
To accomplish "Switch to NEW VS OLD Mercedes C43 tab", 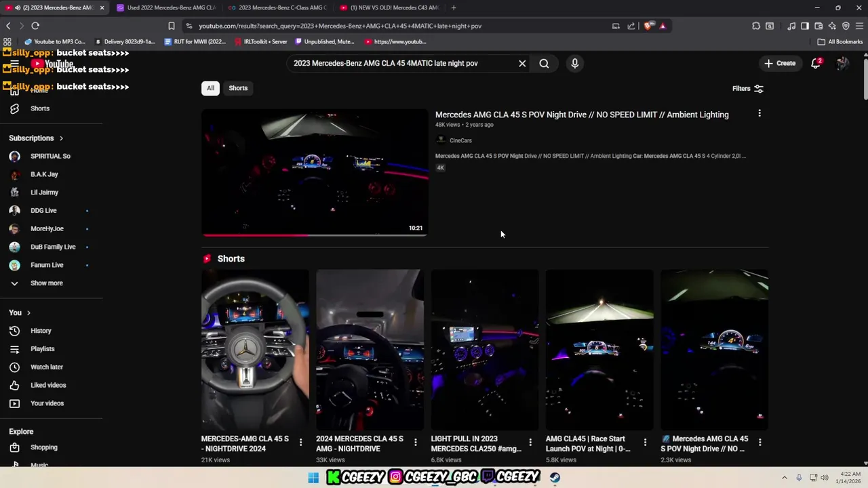I will [x=389, y=7].
